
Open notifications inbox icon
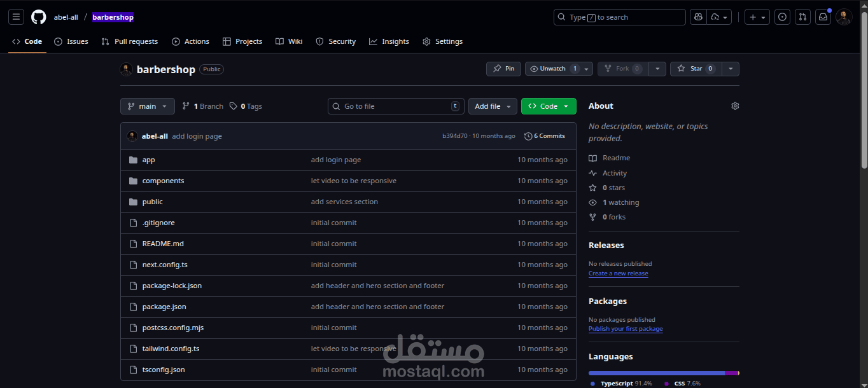(x=823, y=17)
